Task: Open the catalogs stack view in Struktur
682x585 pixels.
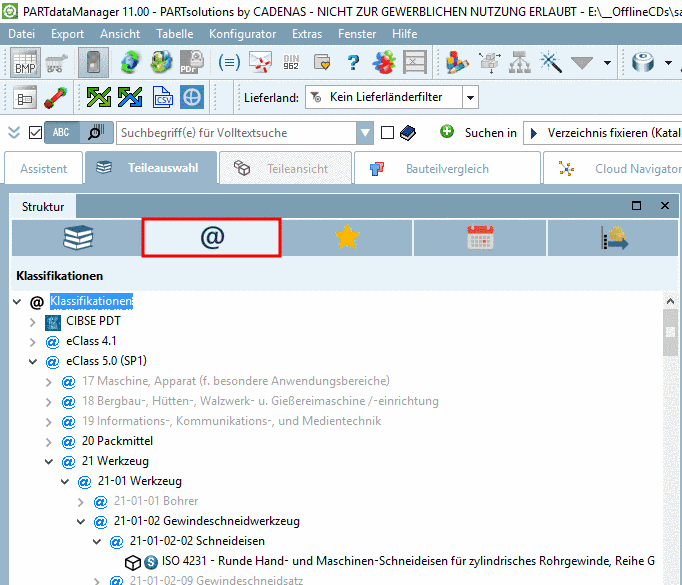Action: tap(77, 238)
